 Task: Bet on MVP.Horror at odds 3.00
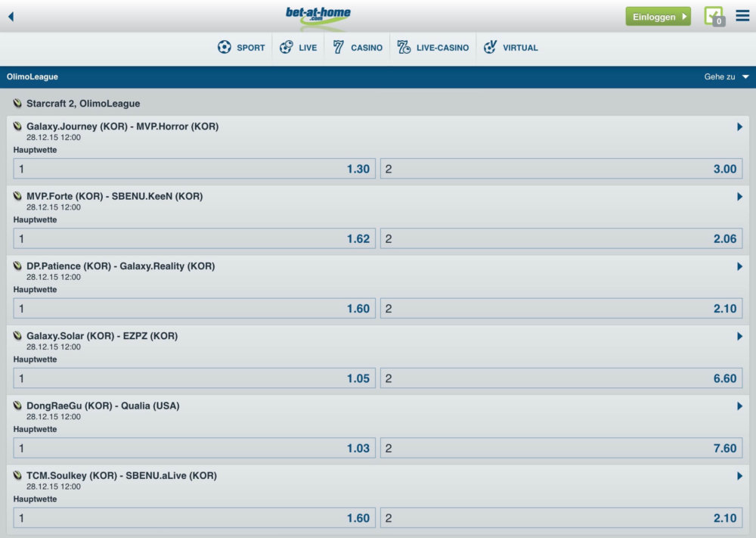[561, 169]
